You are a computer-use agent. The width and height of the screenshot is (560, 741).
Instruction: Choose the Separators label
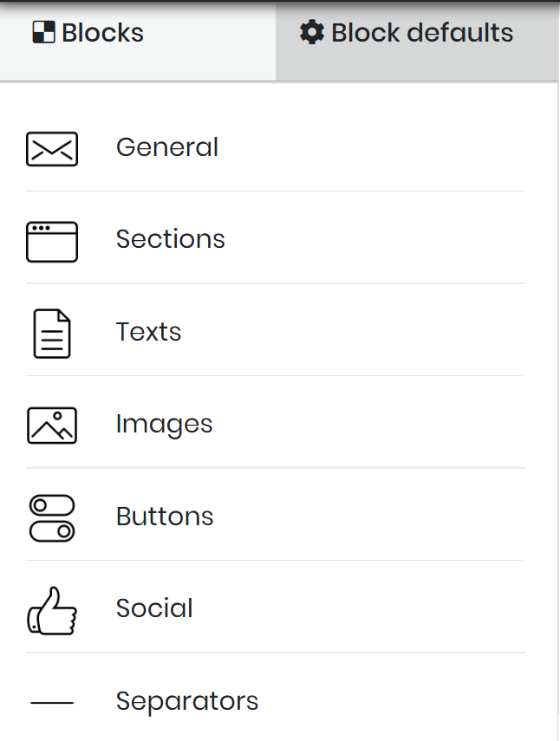(x=187, y=701)
